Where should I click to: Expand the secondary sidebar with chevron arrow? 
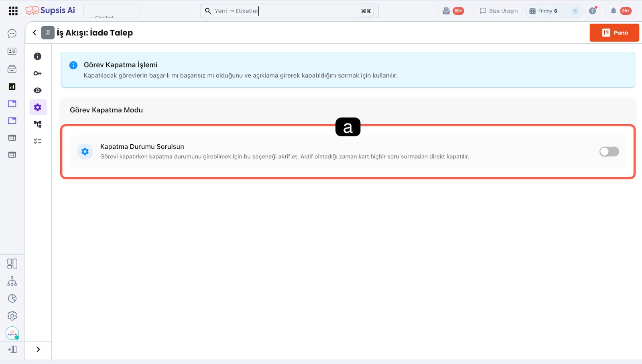tap(38, 350)
